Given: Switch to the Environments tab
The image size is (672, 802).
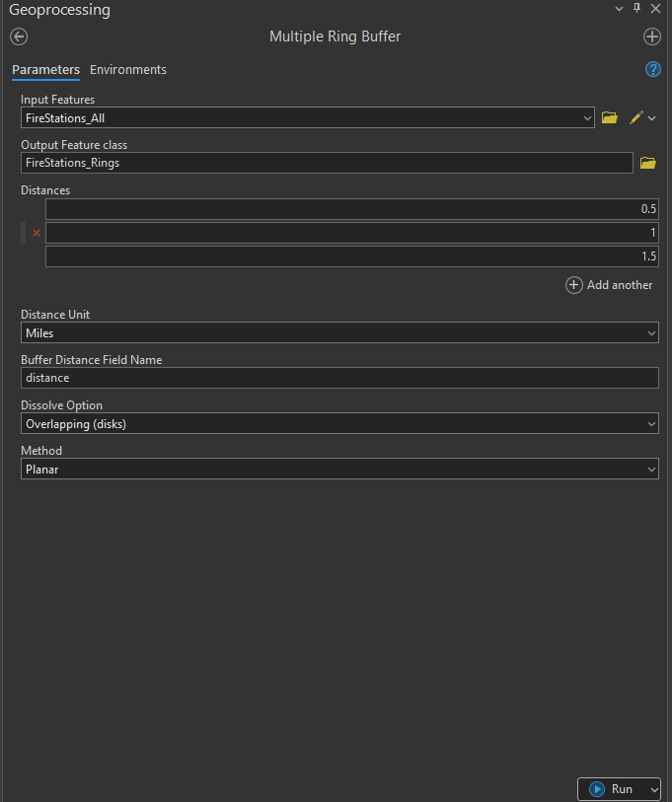Looking at the screenshot, I should pyautogui.click(x=127, y=70).
